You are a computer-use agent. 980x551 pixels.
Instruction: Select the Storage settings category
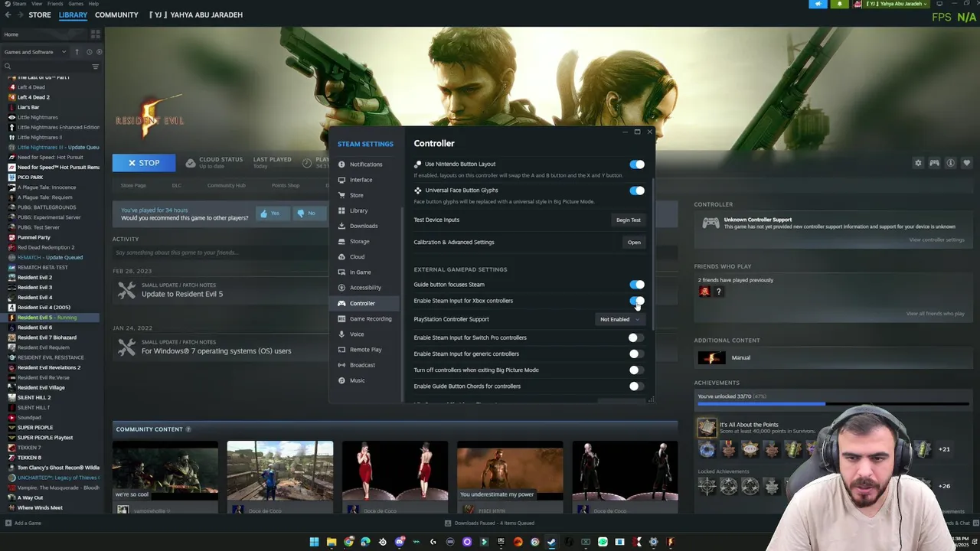(x=365, y=241)
